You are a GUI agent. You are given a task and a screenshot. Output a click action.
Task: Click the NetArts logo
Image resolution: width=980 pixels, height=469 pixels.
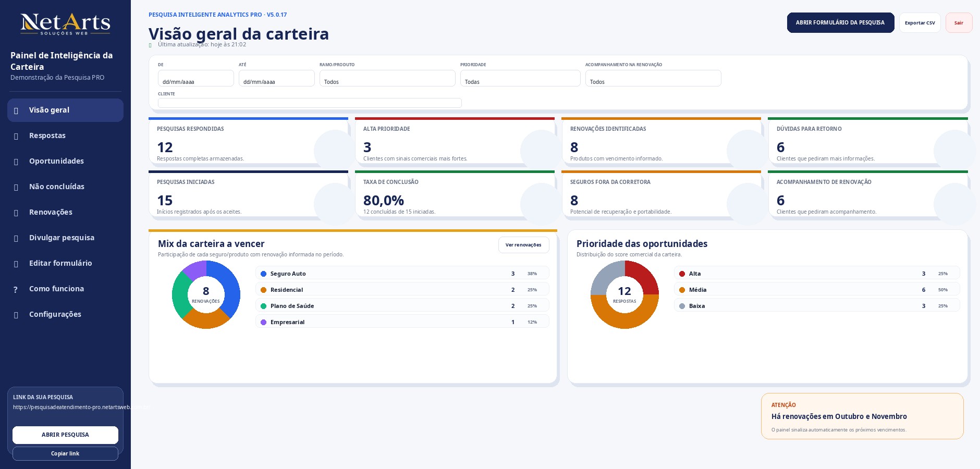click(65, 24)
